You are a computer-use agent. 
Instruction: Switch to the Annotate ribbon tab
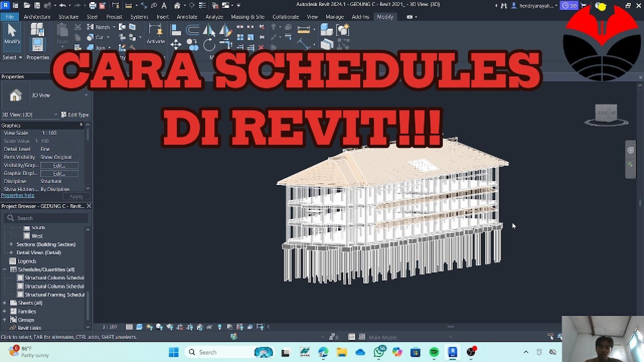(x=187, y=17)
